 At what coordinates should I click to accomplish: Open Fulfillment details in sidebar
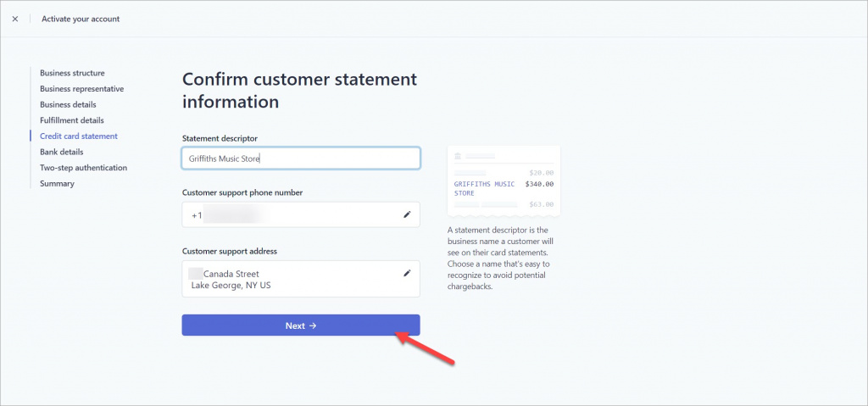point(72,120)
